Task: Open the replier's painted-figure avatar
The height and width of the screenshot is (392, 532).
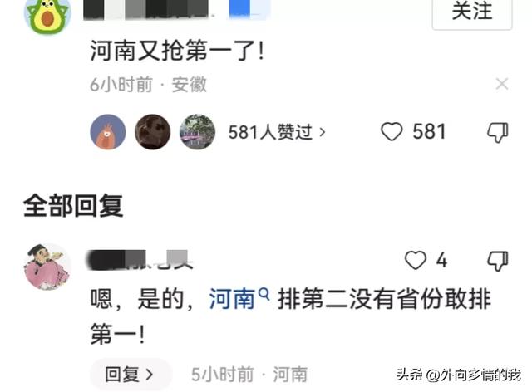Action: (x=47, y=267)
